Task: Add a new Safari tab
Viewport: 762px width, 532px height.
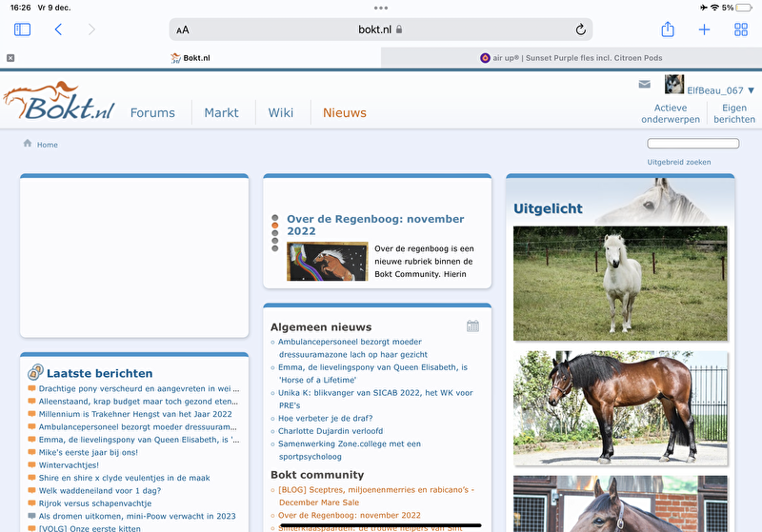Action: click(704, 30)
